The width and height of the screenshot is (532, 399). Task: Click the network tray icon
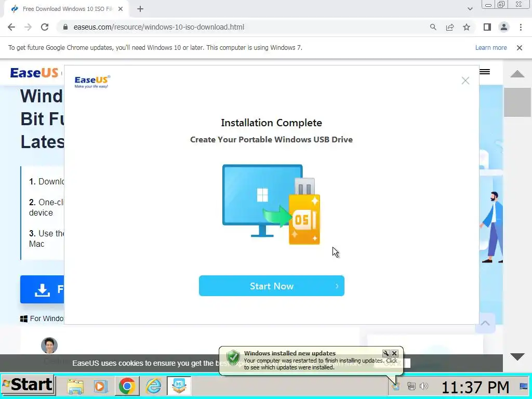[411, 386]
